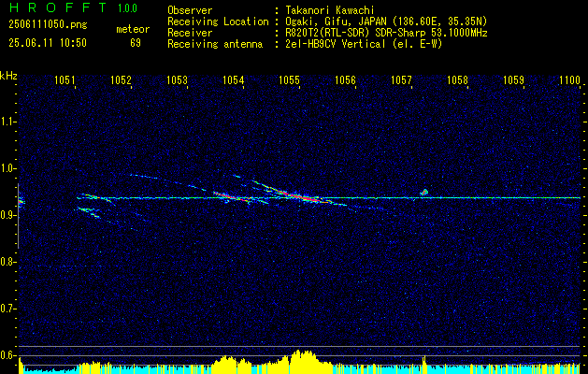Click the 1.0 kHz axis label

8,169
